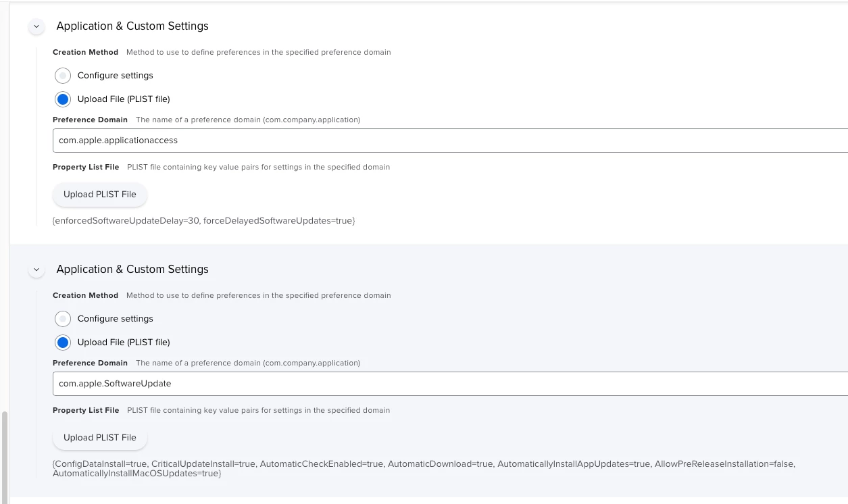Edit the com.apple.SoftwareUpdate preference domain field
The image size is (848, 504).
tap(450, 384)
